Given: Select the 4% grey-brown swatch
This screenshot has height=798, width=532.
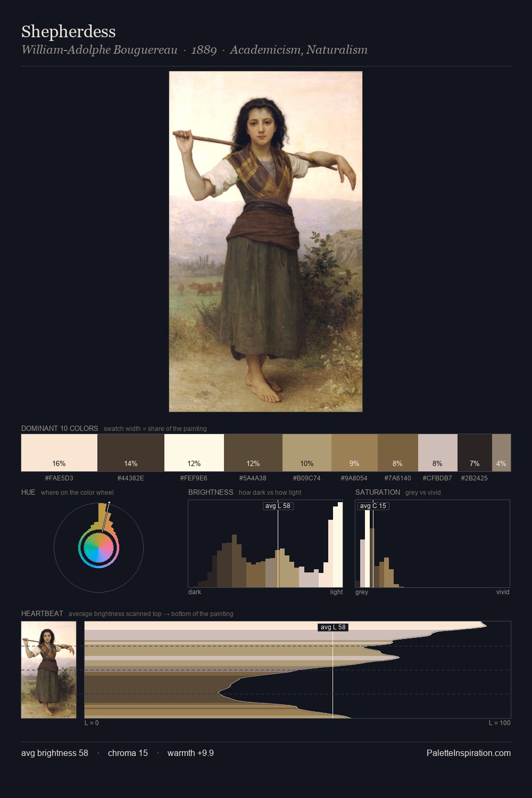Looking at the screenshot, I should [x=501, y=453].
